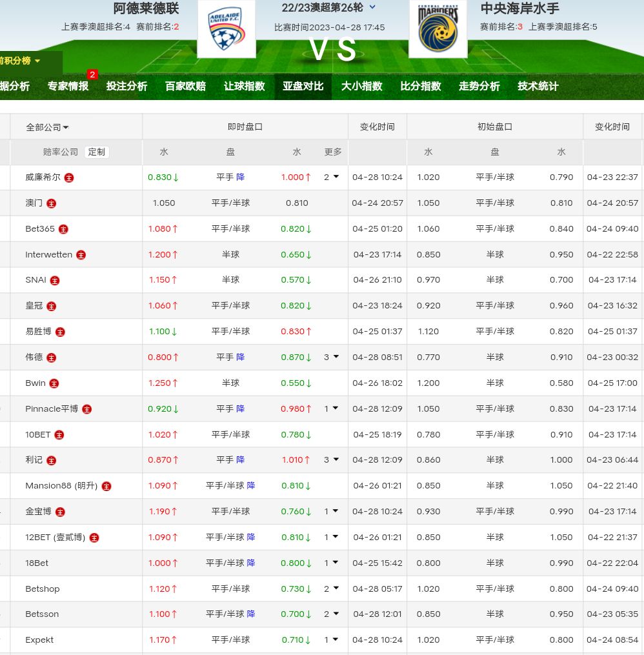
Task: Click the 主 icon beside 皇冠
Action: 52,306
